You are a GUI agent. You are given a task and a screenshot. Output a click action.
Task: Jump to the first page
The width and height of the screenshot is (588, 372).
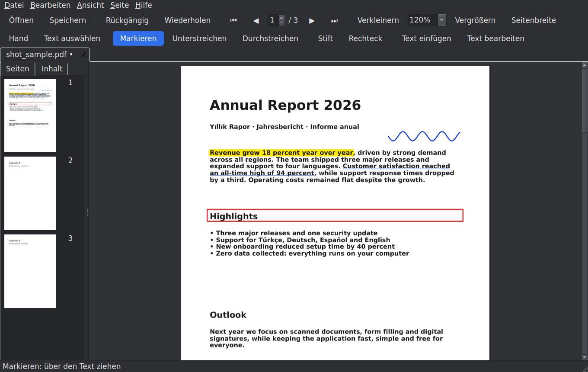coord(233,20)
